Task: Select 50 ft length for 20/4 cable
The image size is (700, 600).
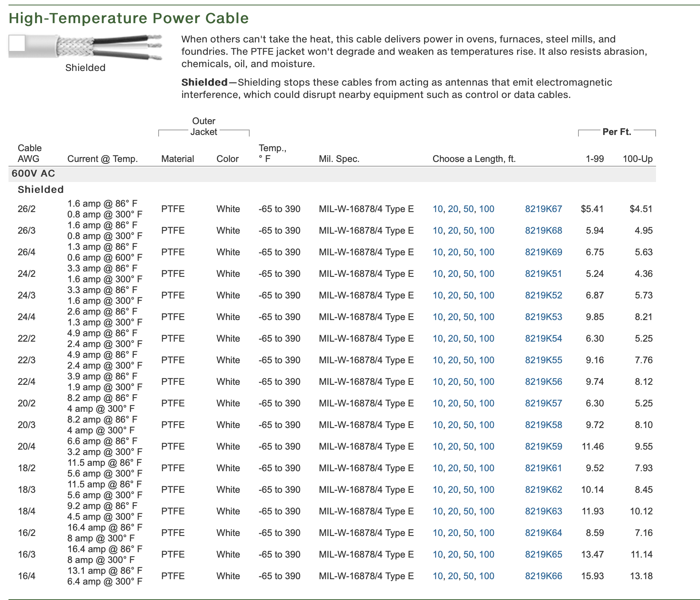Action: pyautogui.click(x=468, y=447)
